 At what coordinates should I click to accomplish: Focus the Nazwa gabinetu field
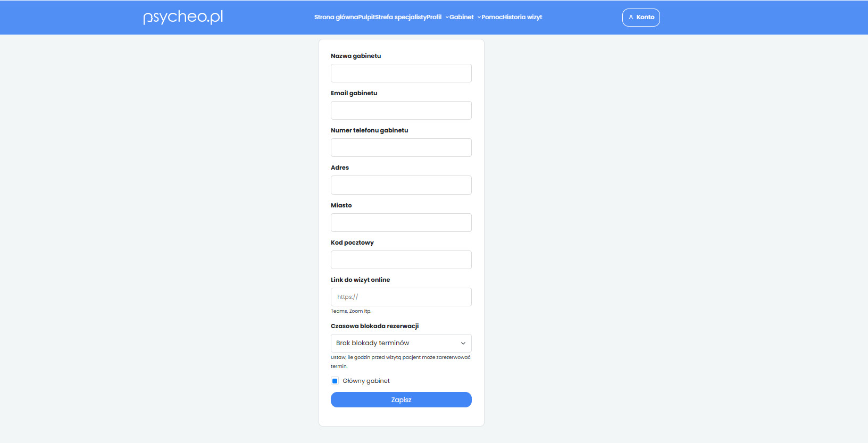tap(401, 73)
